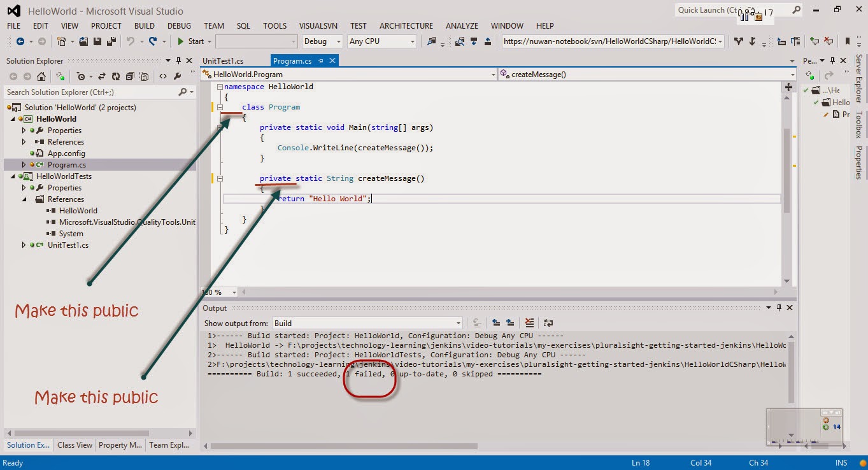Screen dimensions: 868x470
Task: Toggle auto-hide pin of Output panel
Action: pos(779,308)
